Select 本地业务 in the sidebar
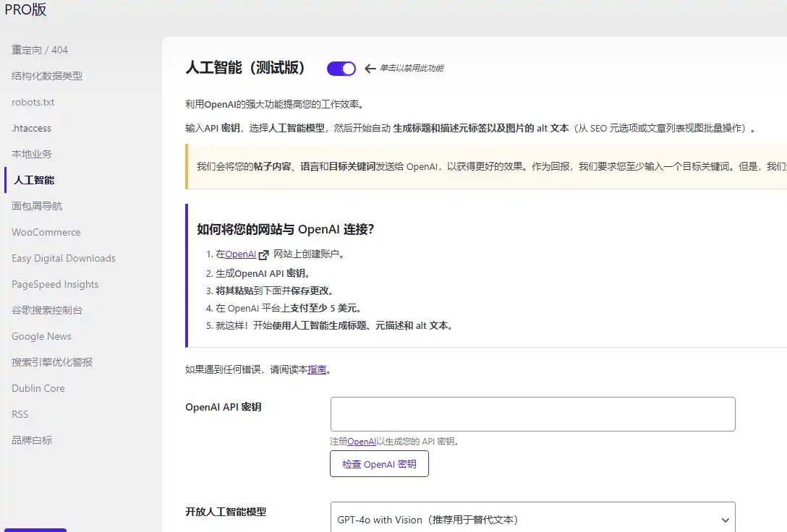The width and height of the screenshot is (787, 532). (33, 154)
